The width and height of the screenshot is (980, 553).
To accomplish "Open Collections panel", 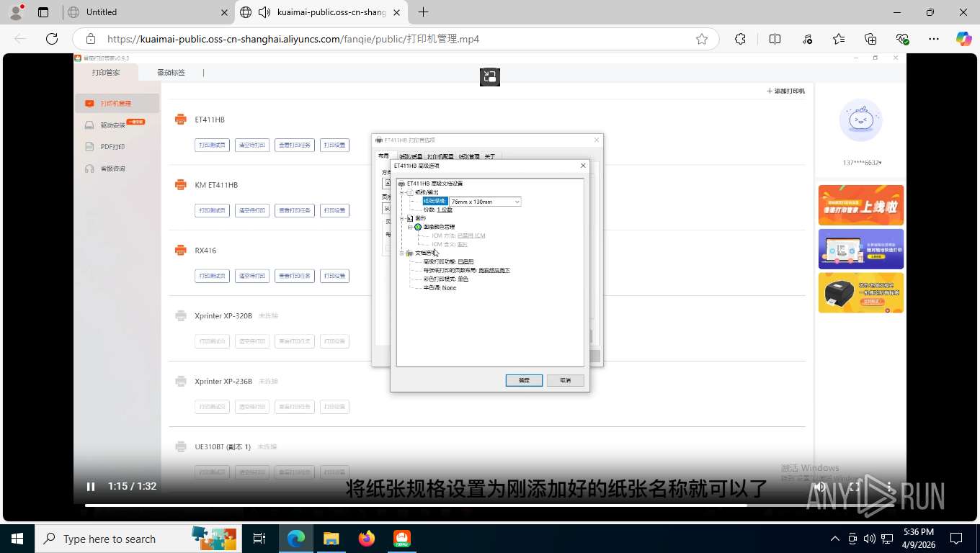I will point(870,39).
